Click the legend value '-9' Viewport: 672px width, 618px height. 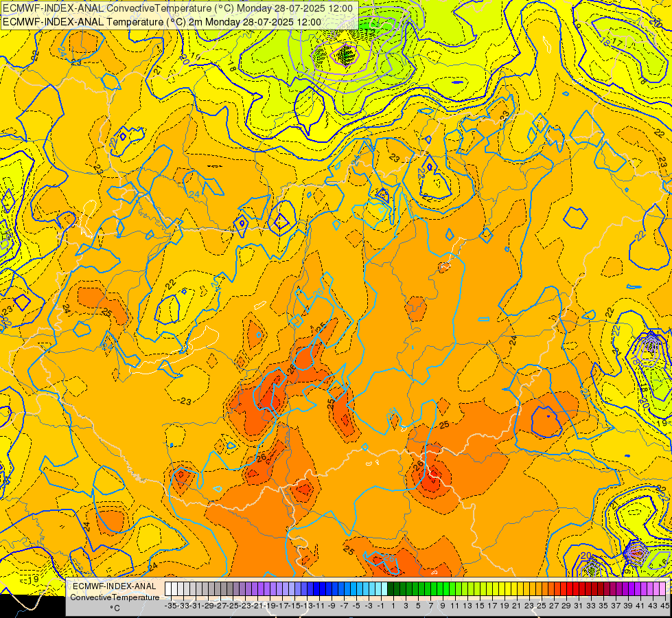point(332,606)
